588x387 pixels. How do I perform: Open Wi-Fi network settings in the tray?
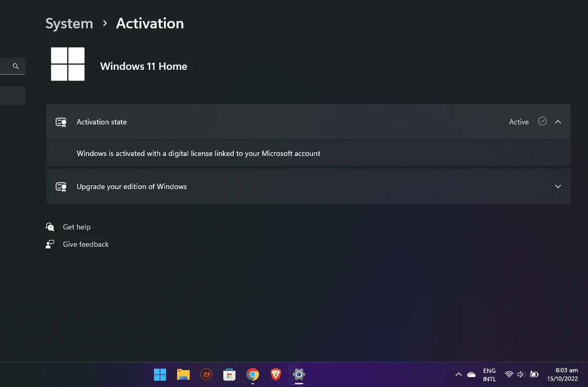[x=509, y=374]
